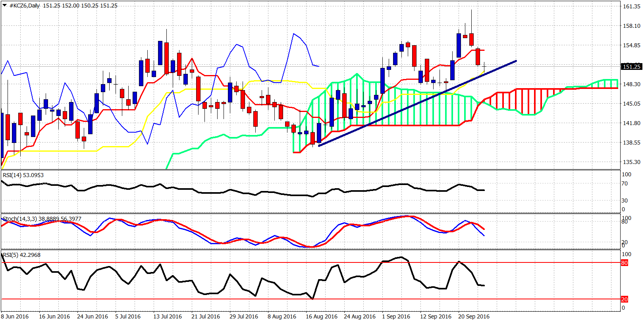Image resolution: width=644 pixels, height=322 pixels.
Task: Click the 1 Sep 2016 date label
Action: coord(396,316)
